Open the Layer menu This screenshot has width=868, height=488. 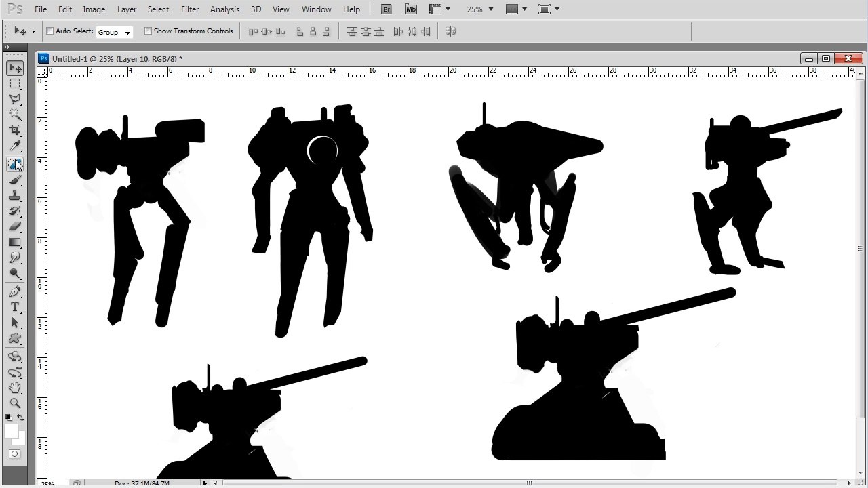(127, 9)
